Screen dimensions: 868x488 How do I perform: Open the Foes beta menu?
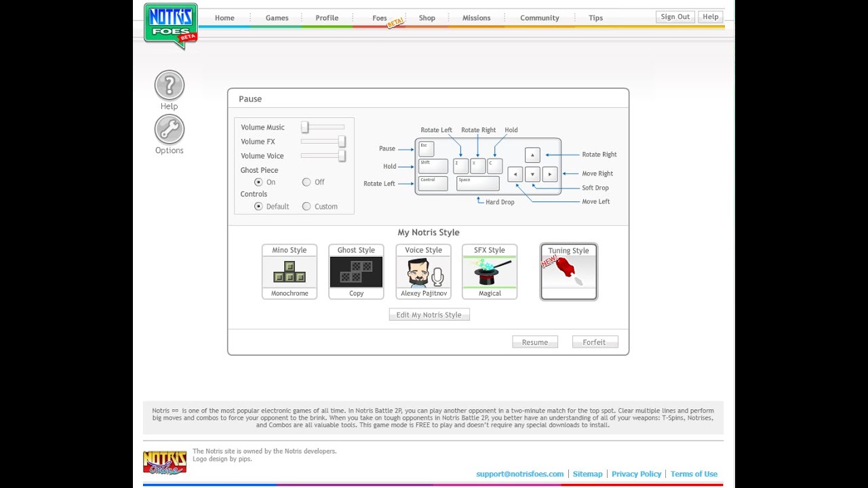[x=380, y=18]
